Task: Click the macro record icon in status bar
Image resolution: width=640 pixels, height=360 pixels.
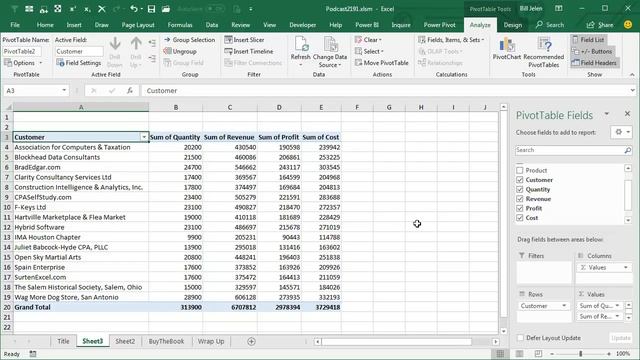Action: tap(33, 354)
